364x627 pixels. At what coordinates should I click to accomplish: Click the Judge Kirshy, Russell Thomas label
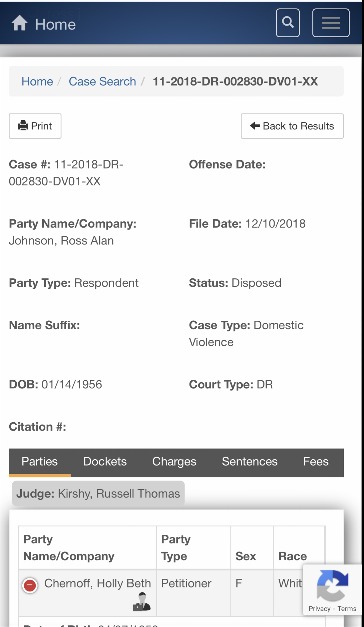[x=98, y=493]
